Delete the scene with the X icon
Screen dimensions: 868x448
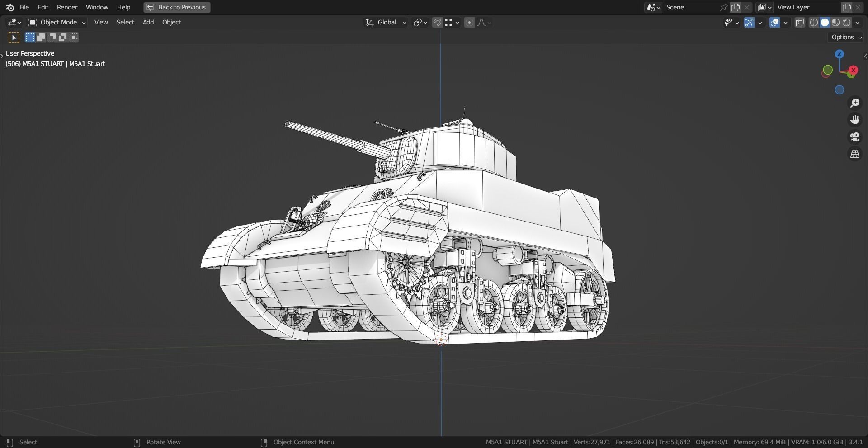coord(747,7)
